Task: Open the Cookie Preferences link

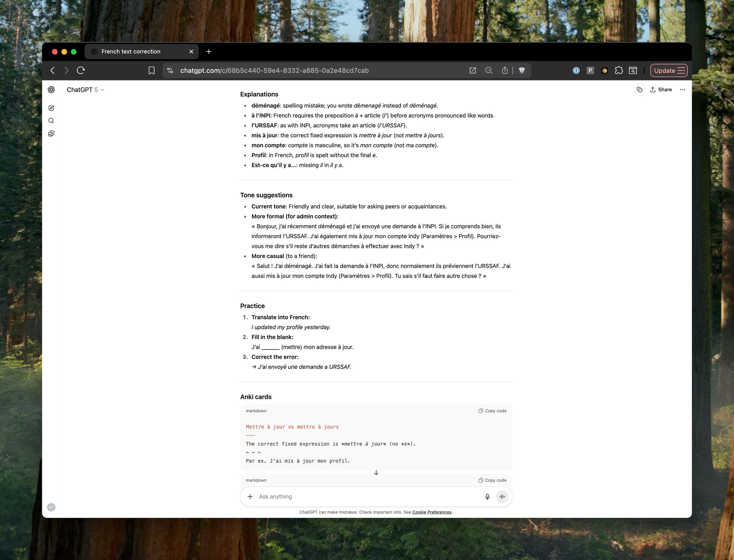Action: [432, 512]
